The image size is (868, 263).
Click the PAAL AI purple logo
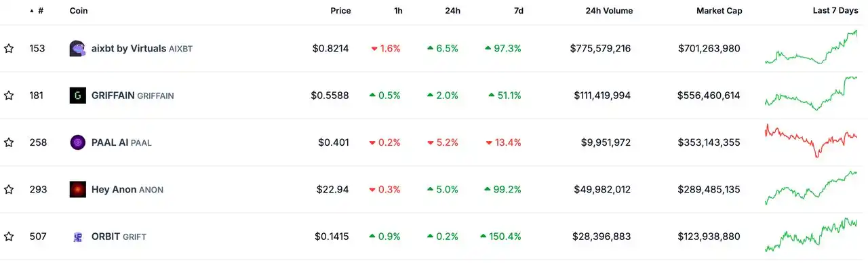click(78, 142)
